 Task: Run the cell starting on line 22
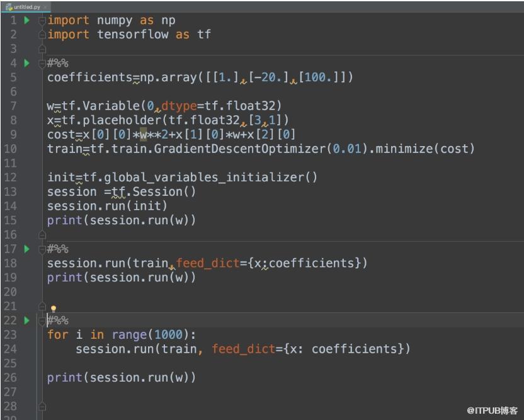pos(26,320)
